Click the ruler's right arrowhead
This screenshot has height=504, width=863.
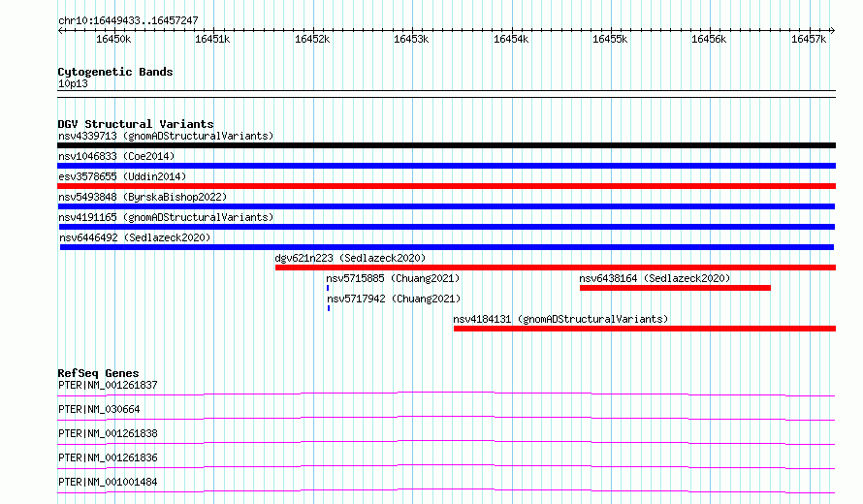pos(833,31)
